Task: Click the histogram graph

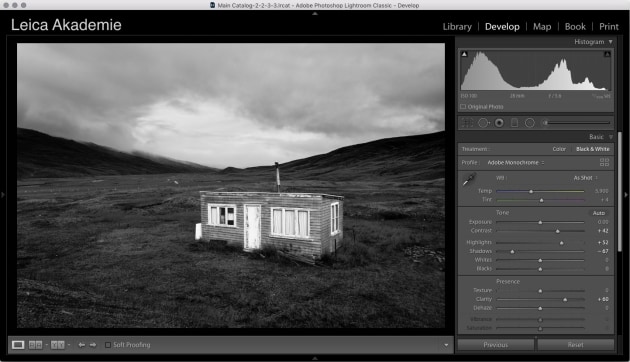Action: click(x=535, y=71)
